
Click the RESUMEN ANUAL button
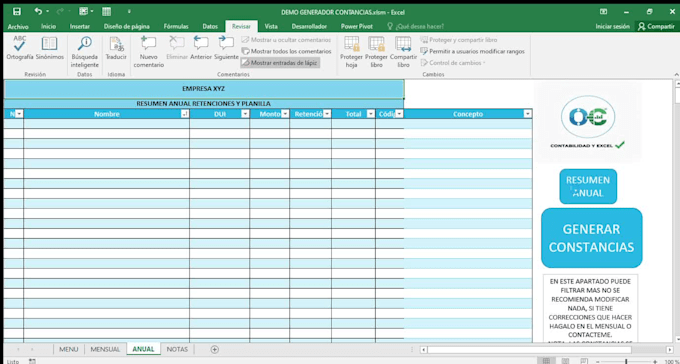[588, 187]
